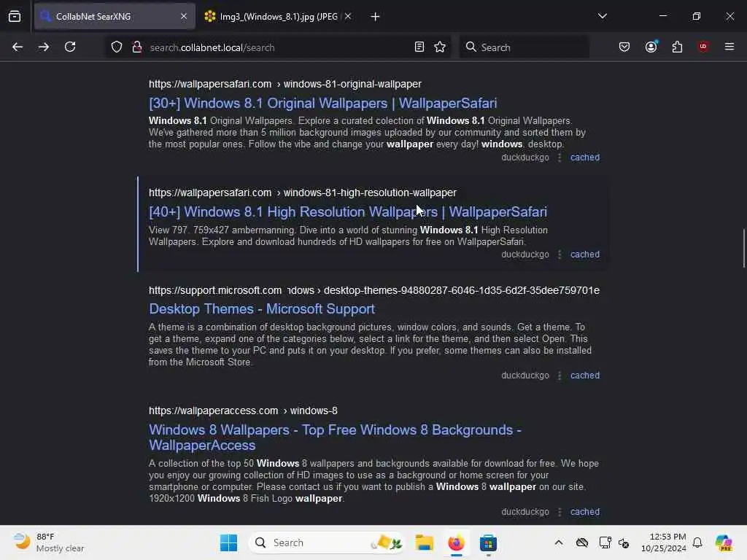
Task: Open File Explorer from taskbar
Action: click(x=424, y=542)
